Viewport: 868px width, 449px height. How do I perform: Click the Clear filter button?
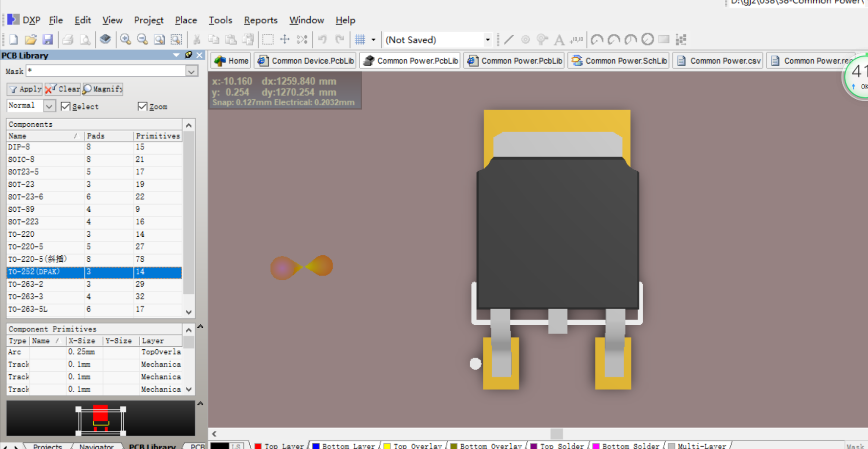tap(63, 89)
